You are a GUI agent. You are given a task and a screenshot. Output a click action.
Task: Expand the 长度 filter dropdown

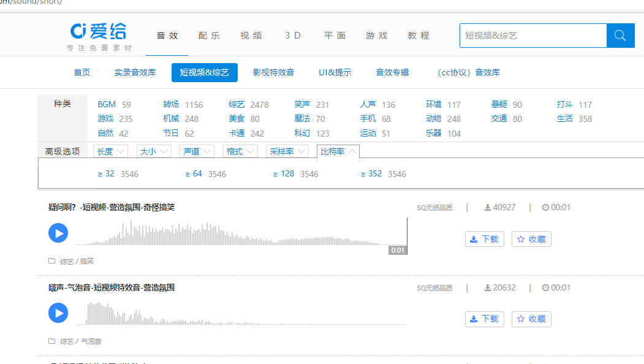pos(110,151)
